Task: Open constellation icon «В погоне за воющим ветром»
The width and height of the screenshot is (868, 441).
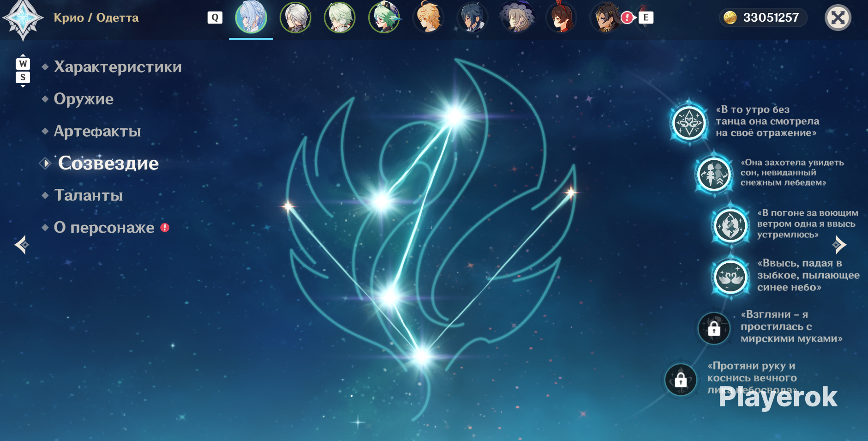Action: (730, 226)
